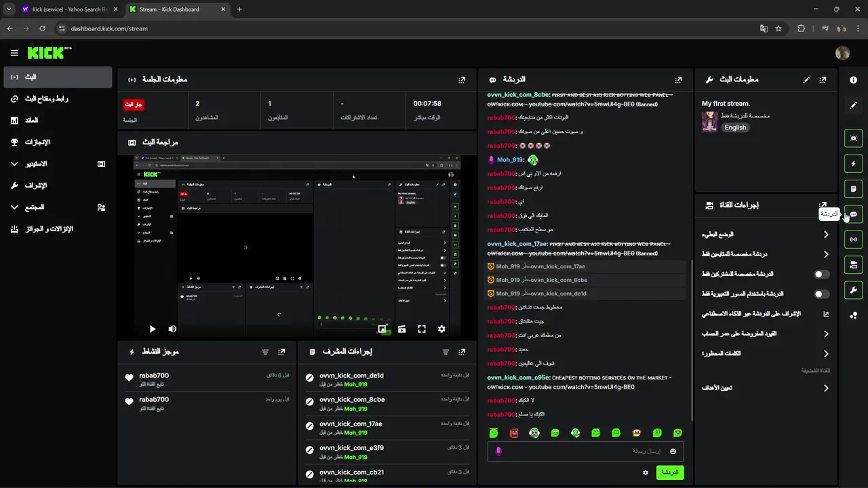Click the translate page icon in address bar

[x=764, y=28]
